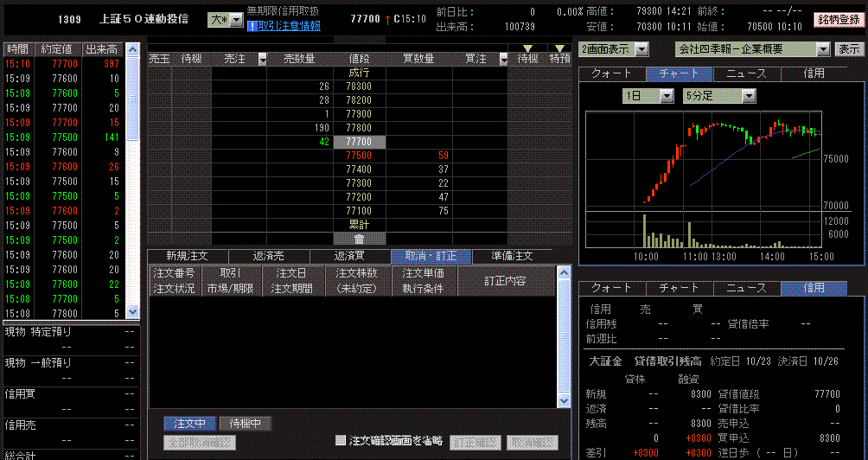This screenshot has width=868, height=460.
Task: Expand the 5分足 chart interval dropdown
Action: tap(749, 96)
